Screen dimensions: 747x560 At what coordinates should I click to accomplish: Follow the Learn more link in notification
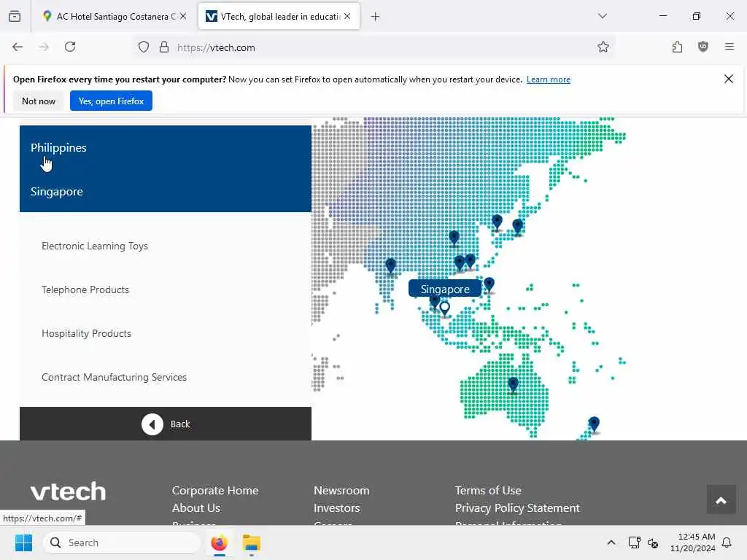(549, 79)
